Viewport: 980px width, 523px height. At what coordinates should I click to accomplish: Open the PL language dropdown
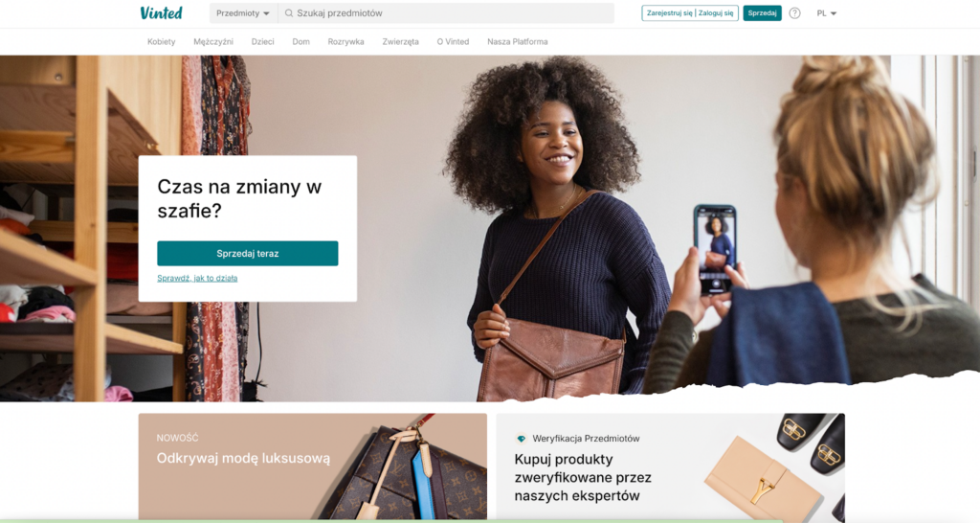click(x=826, y=13)
